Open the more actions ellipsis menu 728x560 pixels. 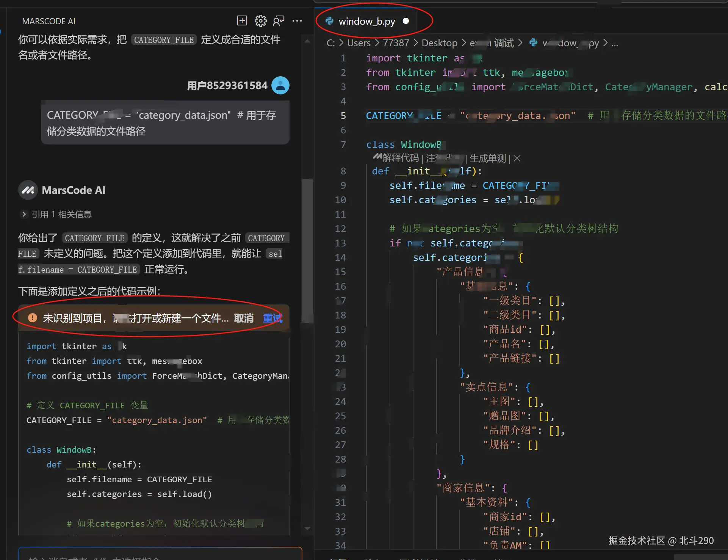pos(297,21)
